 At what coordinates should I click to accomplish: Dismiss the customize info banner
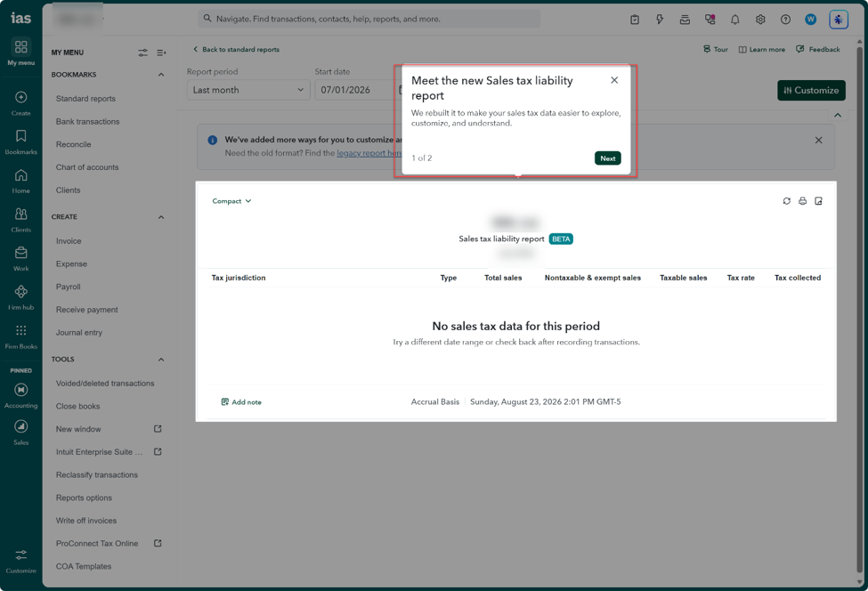tap(819, 140)
